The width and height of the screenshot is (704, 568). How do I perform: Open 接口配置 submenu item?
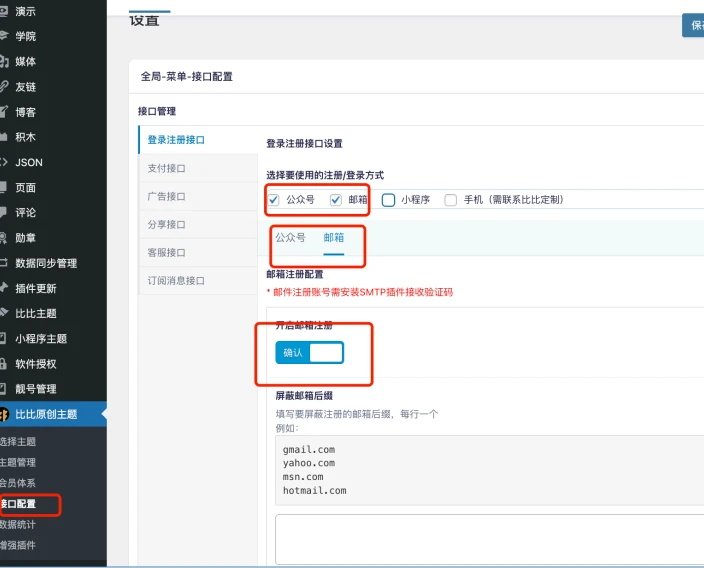[x=18, y=503]
